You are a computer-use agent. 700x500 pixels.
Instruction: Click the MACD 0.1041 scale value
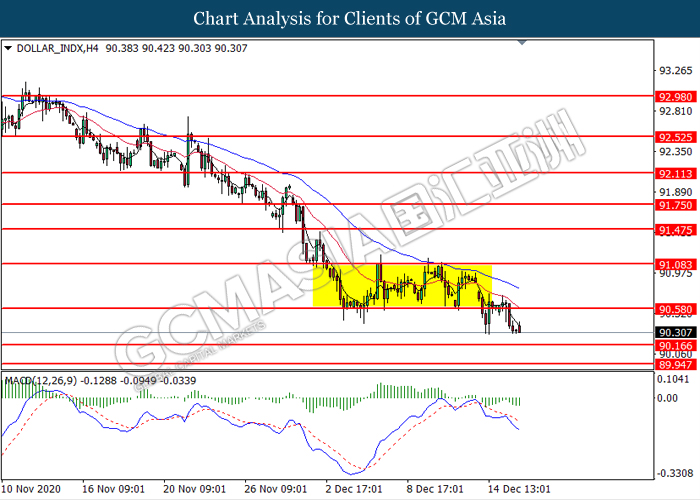(673, 379)
